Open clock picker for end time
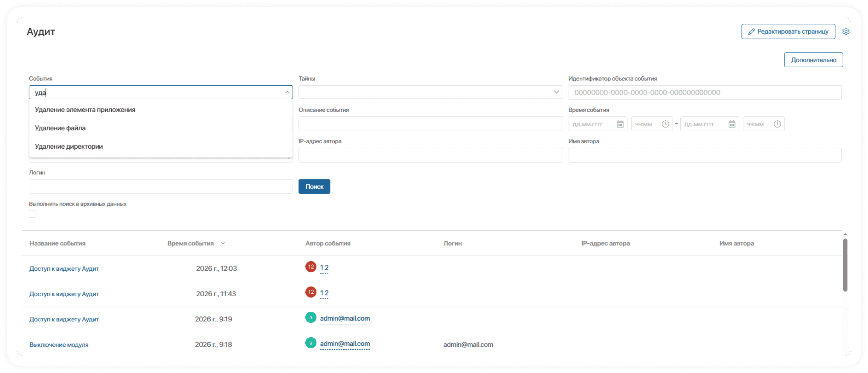This screenshot has height=373, width=868. point(777,124)
